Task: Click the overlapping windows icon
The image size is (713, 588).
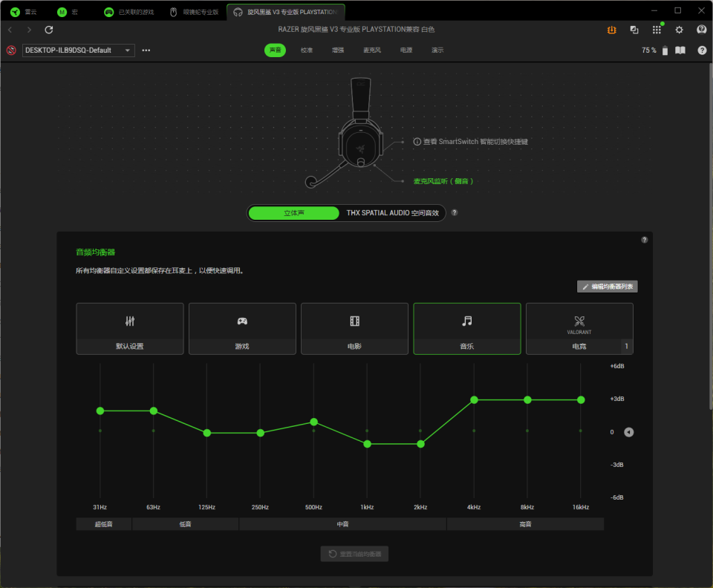Action: [634, 30]
